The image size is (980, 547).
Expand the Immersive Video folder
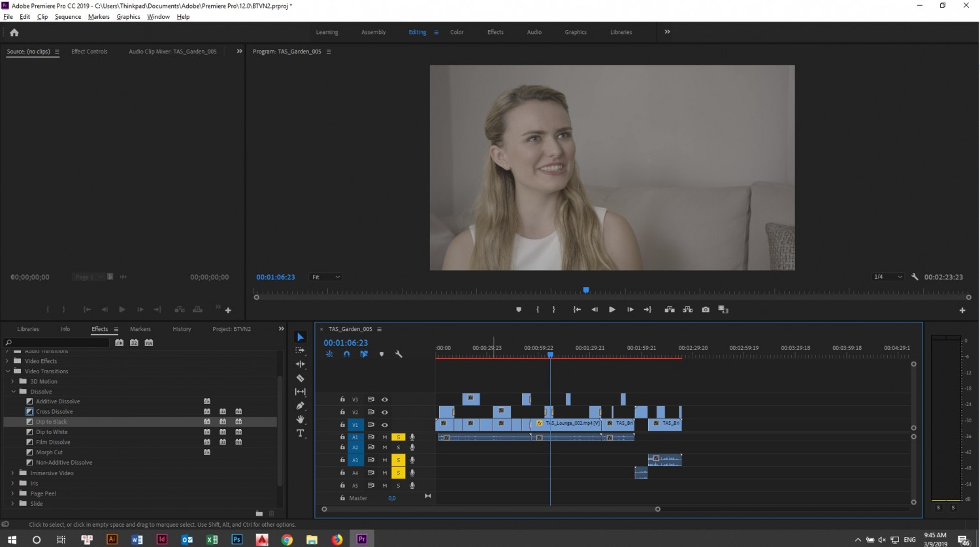13,473
